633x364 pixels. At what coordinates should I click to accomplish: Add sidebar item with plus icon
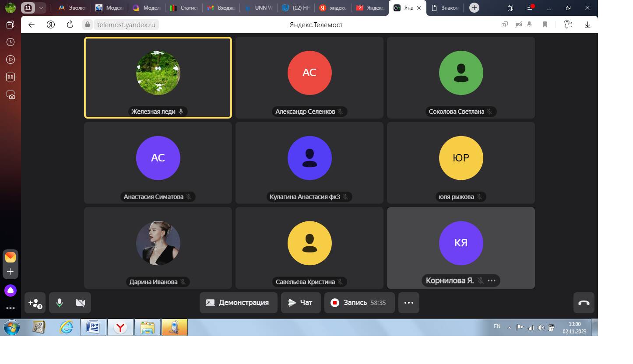pyautogui.click(x=11, y=272)
